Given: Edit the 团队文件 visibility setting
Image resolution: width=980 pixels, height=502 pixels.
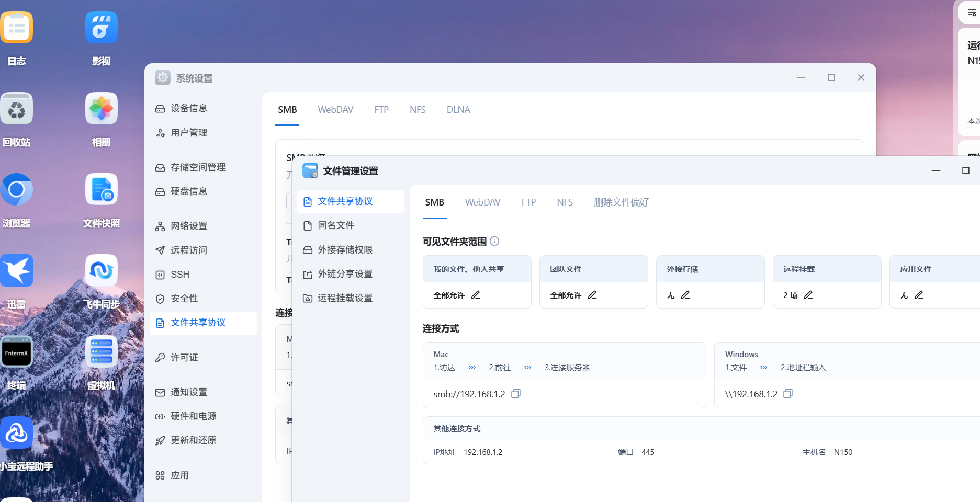Looking at the screenshot, I should [592, 295].
